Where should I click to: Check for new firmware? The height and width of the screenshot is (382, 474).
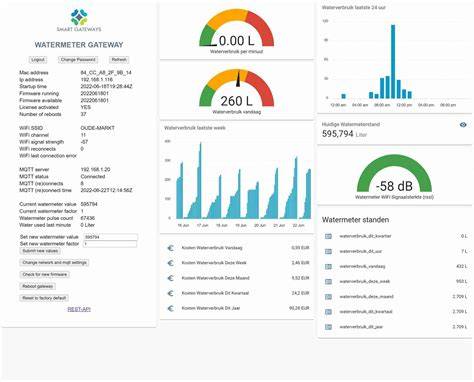coord(45,275)
